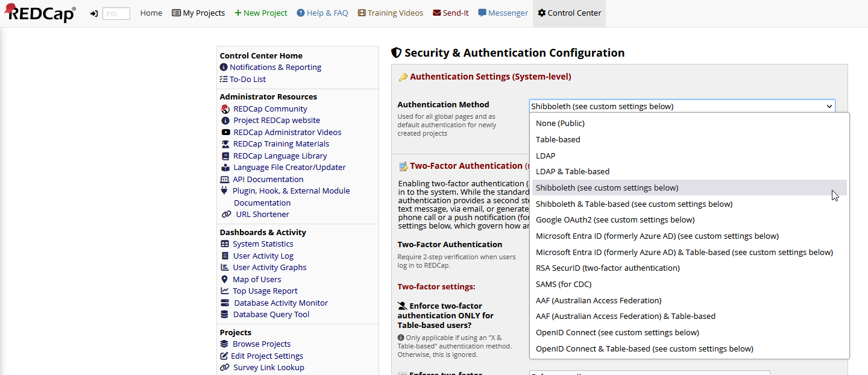
Task: Click the New Project plus icon
Action: [x=239, y=13]
